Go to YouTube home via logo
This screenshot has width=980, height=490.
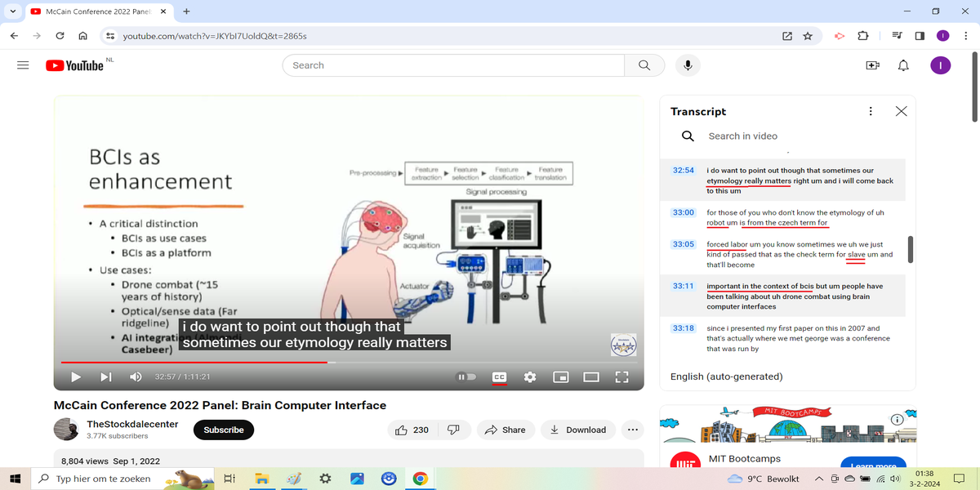tap(74, 65)
